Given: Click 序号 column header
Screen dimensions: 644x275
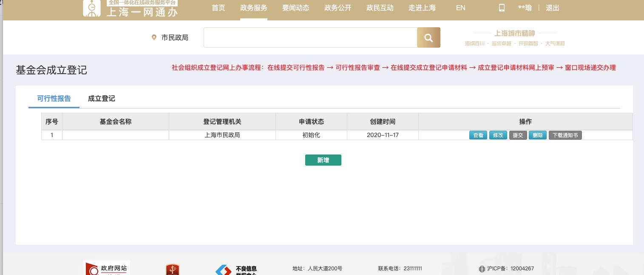Looking at the screenshot, I should point(52,121).
